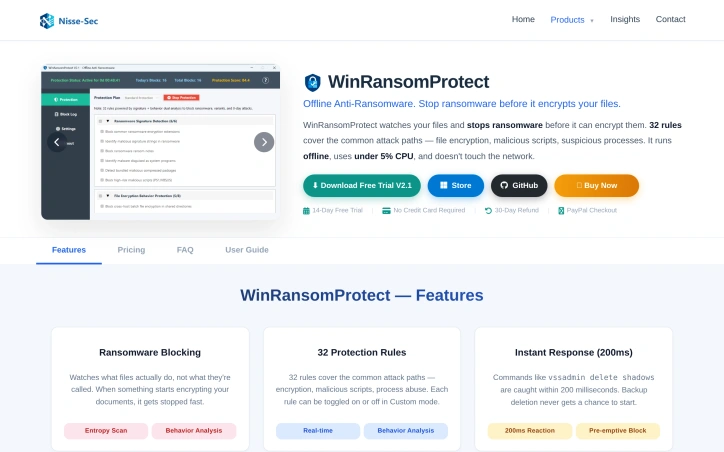This screenshot has width=724, height=452.
Task: Switch to the Pricing tab
Action: pos(131,250)
